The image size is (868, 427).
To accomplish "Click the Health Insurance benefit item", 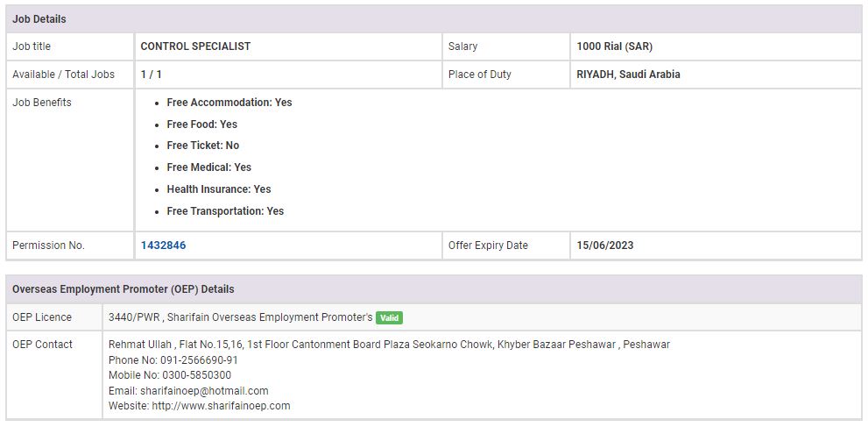I will pyautogui.click(x=219, y=189).
